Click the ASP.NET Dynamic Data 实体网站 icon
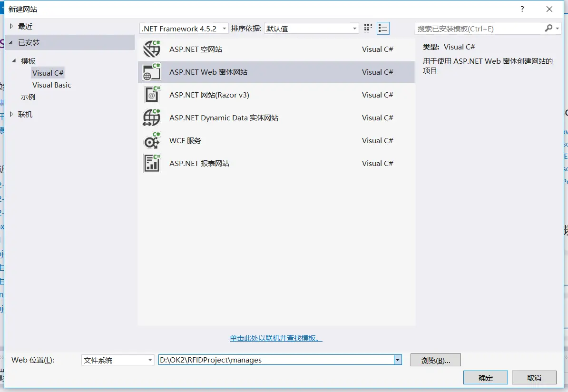568x392 pixels. point(152,118)
